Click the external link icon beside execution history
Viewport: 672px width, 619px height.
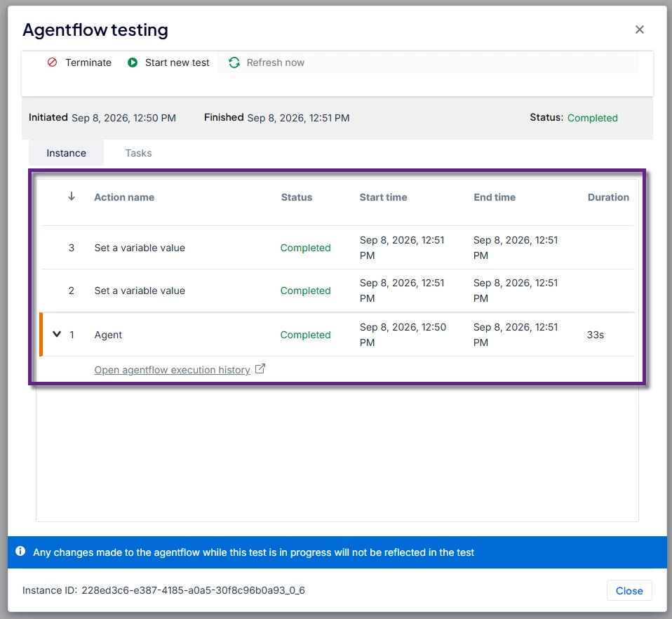[x=260, y=368]
